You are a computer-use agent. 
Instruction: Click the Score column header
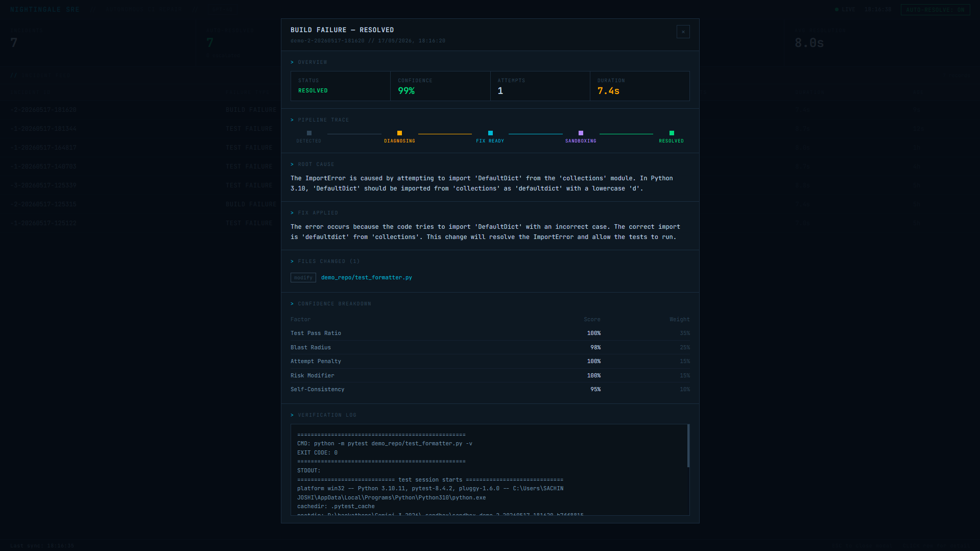[592, 320]
